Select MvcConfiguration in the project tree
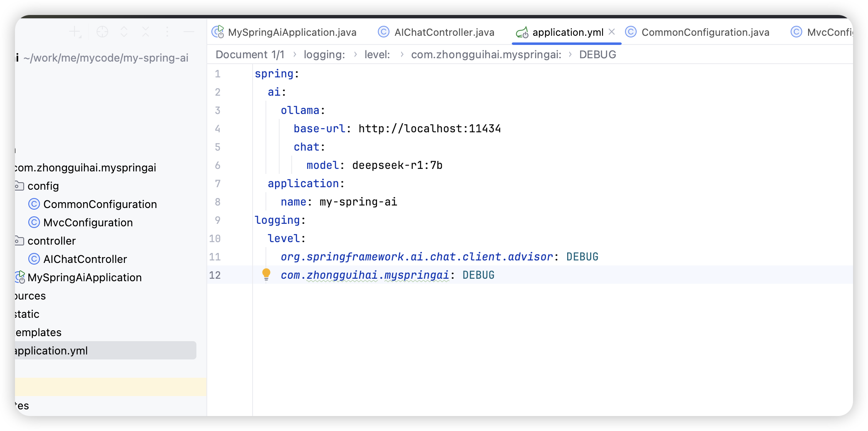Screen dimensions: 868x431 tap(88, 222)
